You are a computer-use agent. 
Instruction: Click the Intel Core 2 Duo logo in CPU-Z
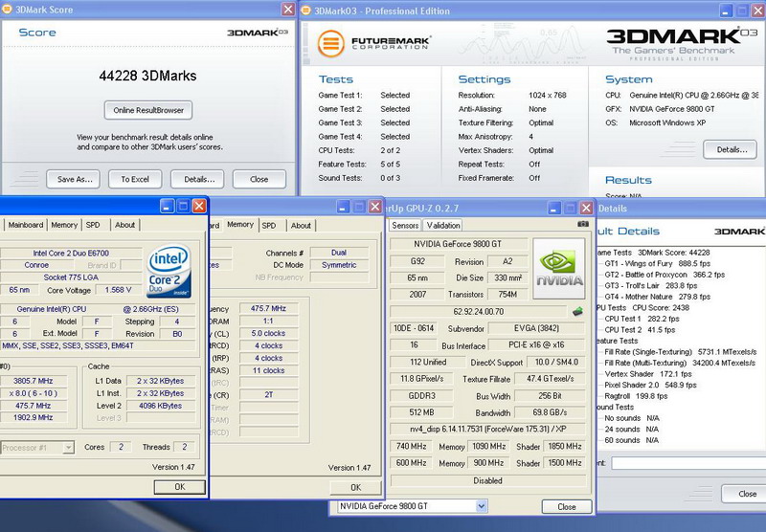[x=169, y=271]
